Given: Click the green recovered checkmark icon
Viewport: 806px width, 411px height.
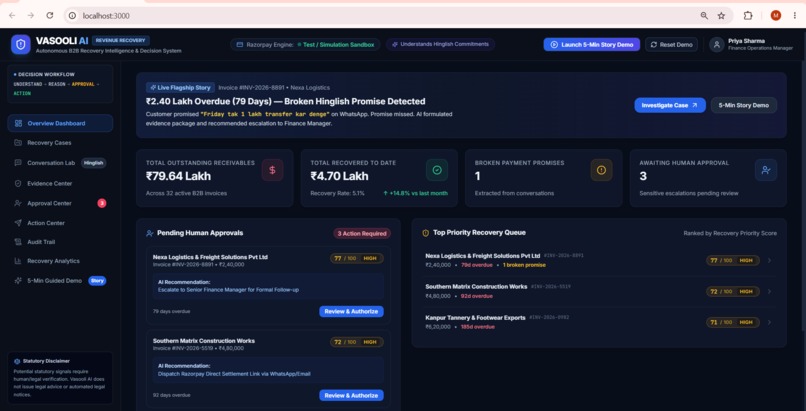Looking at the screenshot, I should (437, 170).
